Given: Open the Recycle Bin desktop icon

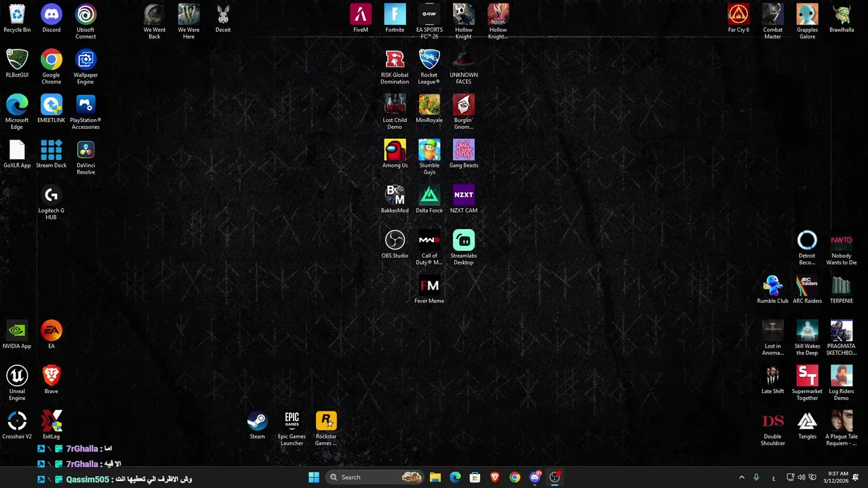Looking at the screenshot, I should (17, 19).
